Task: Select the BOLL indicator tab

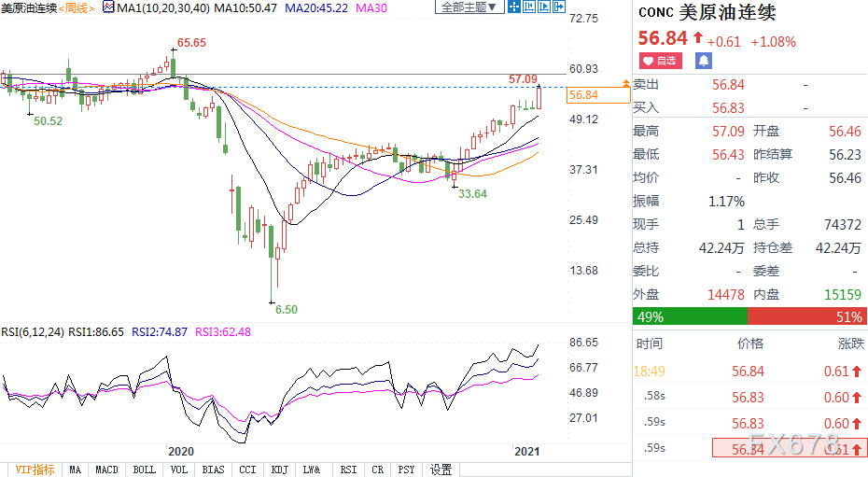Action: tap(144, 470)
